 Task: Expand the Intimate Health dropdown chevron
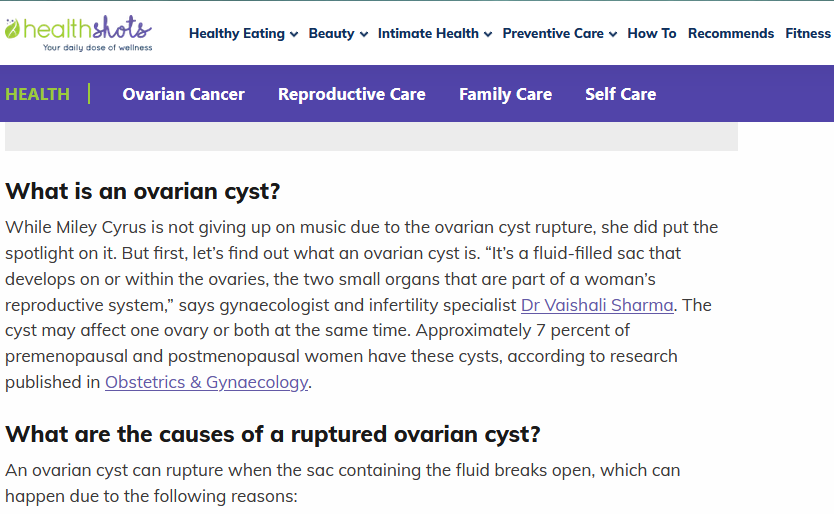pyautogui.click(x=488, y=35)
